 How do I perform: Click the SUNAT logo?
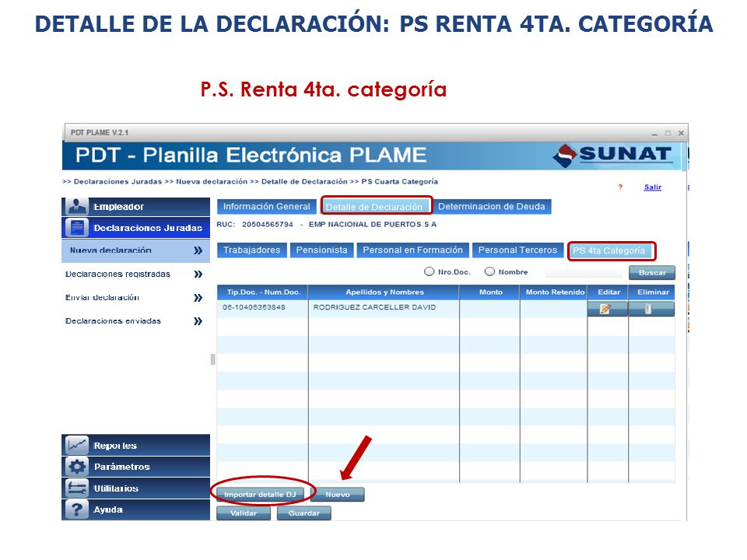click(x=612, y=156)
